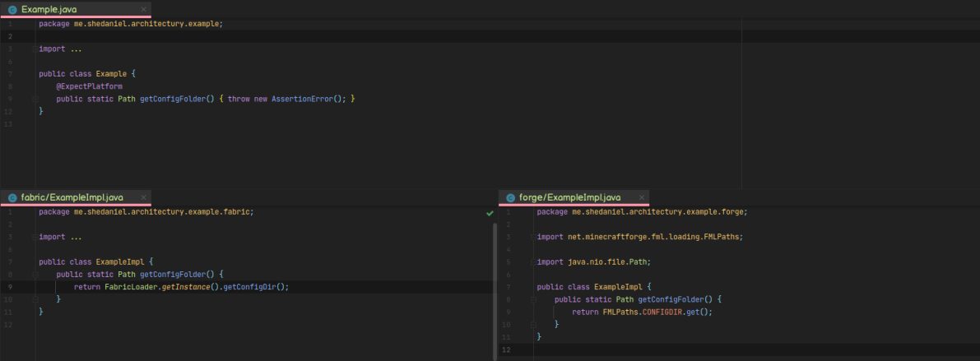Click FabricLoader in the return statement
The image size is (980, 361).
click(x=131, y=287)
